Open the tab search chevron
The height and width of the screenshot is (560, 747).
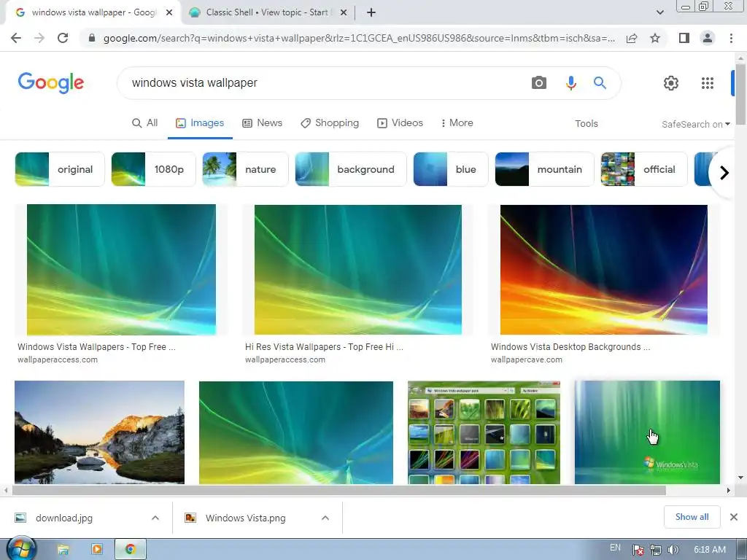[x=659, y=12]
